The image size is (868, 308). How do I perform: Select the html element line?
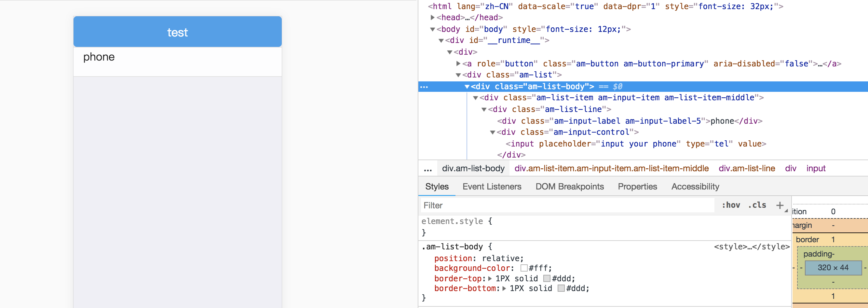click(605, 6)
